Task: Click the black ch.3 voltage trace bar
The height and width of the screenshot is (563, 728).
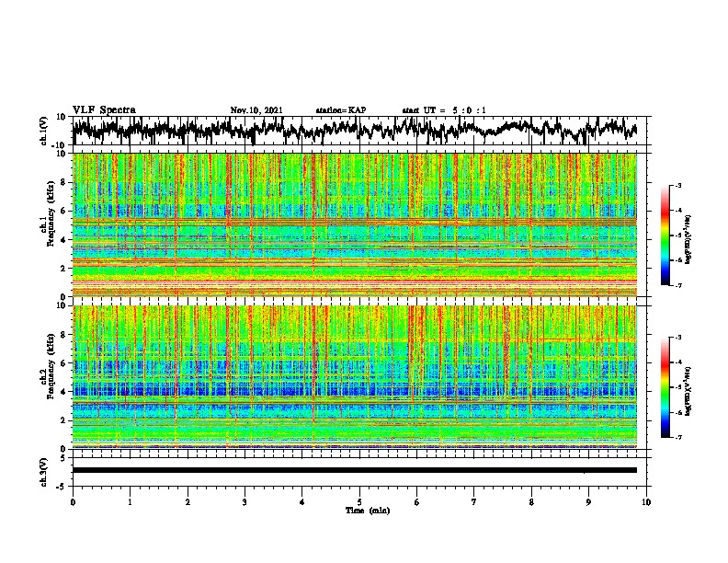Action: pos(355,470)
